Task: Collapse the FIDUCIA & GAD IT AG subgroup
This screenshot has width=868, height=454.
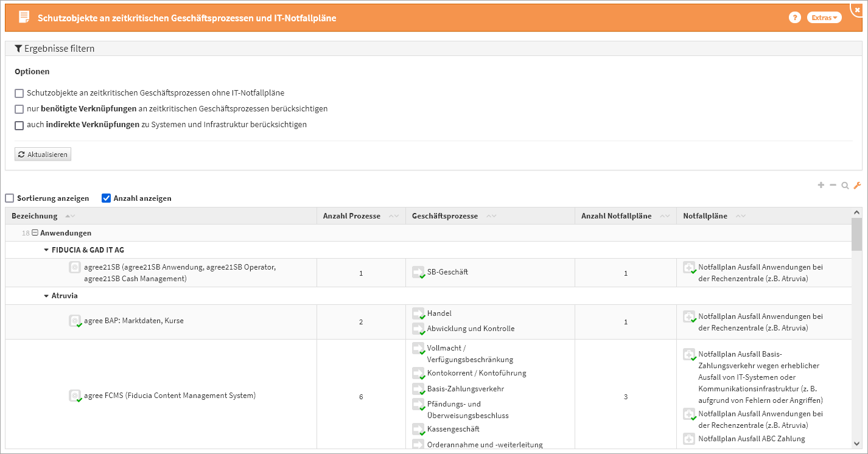Action: [x=46, y=250]
